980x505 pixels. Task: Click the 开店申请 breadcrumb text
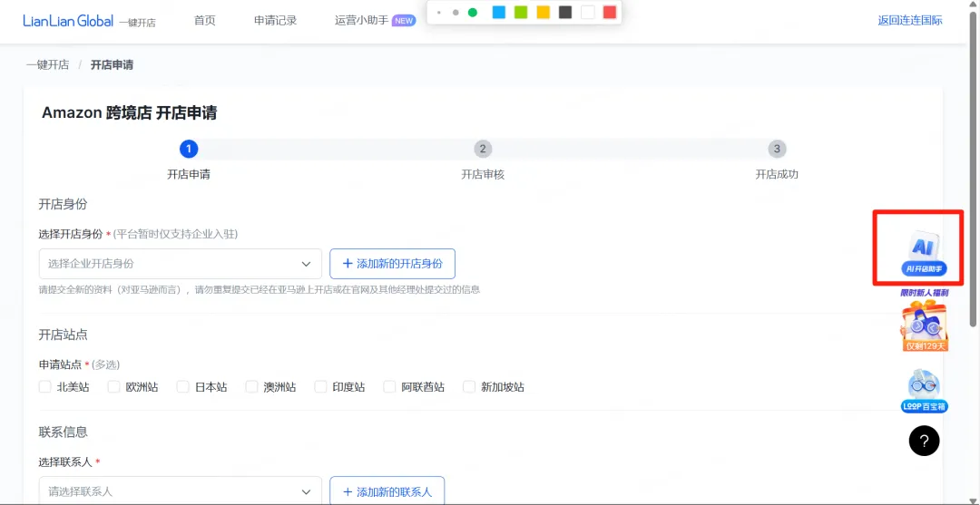coord(112,65)
